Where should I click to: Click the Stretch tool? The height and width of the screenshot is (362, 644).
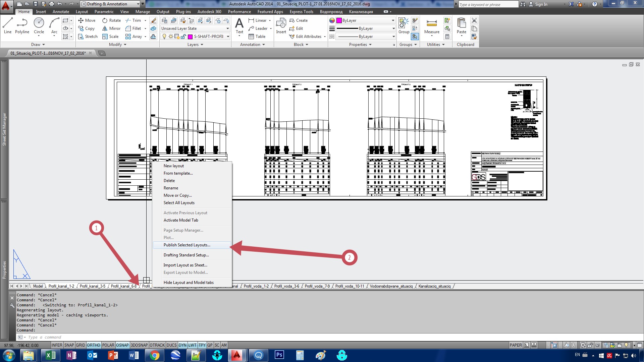(88, 37)
